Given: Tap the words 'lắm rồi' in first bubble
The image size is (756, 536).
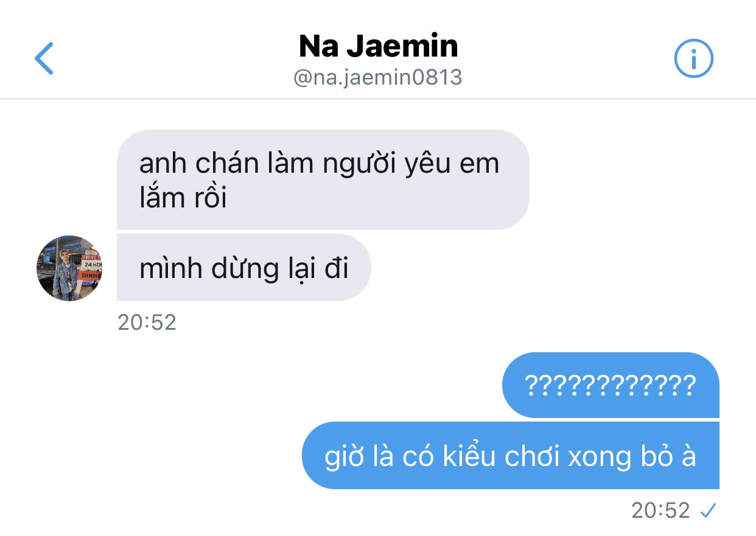Looking at the screenshot, I should (x=183, y=198).
